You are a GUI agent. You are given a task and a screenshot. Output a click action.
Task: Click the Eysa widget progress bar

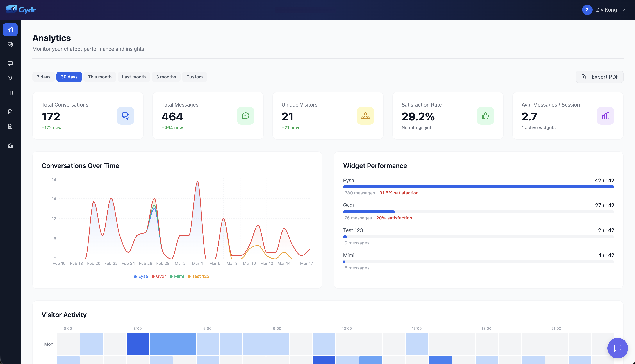point(478,187)
